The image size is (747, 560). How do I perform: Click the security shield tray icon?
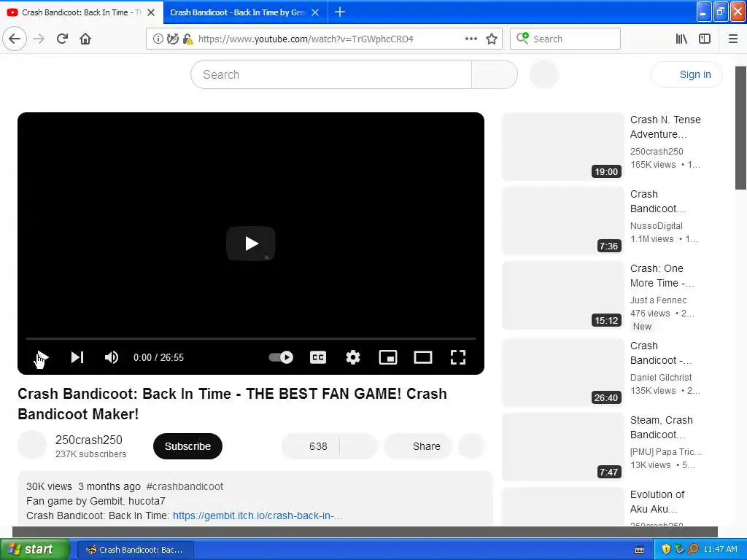666,550
